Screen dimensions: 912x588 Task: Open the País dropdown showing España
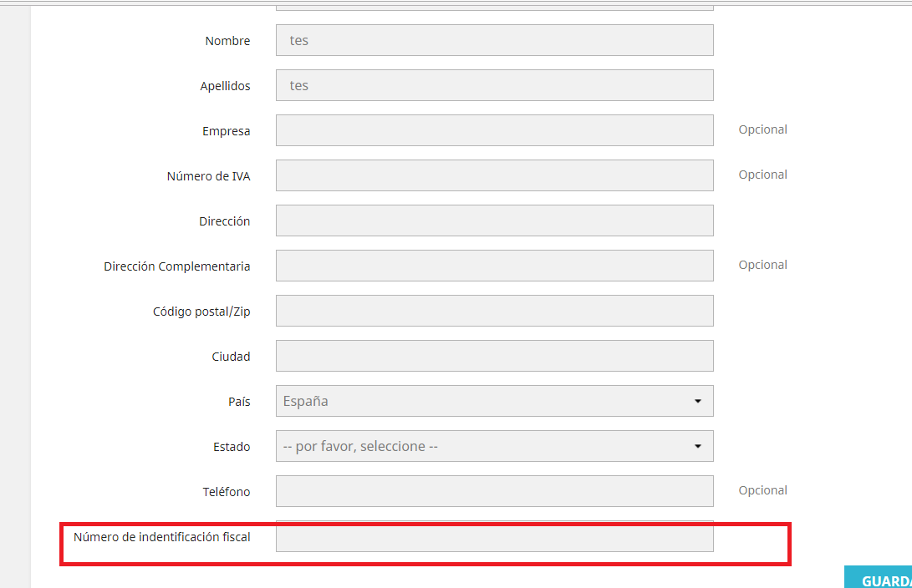(494, 401)
